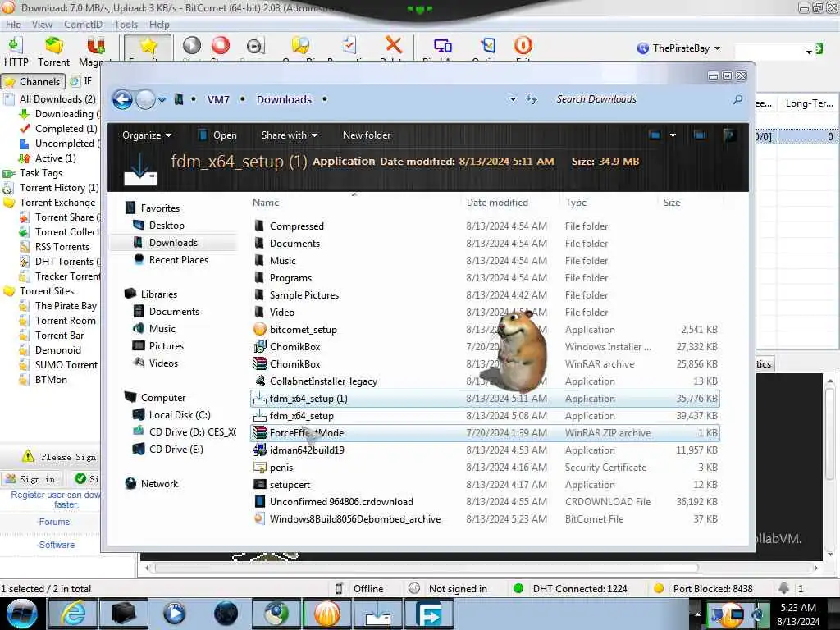Click the Favorites star toolbar button in BitComet
The height and width of the screenshot is (630, 840).
pyautogui.click(x=148, y=47)
